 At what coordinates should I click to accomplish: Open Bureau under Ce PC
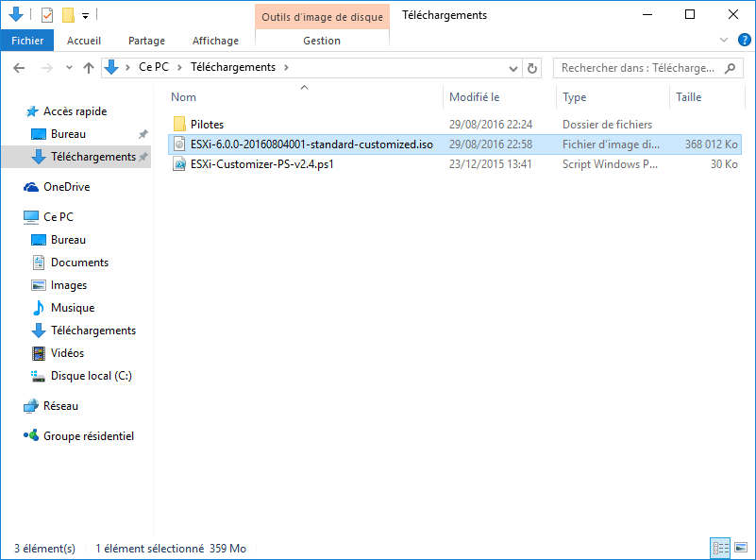(x=68, y=240)
